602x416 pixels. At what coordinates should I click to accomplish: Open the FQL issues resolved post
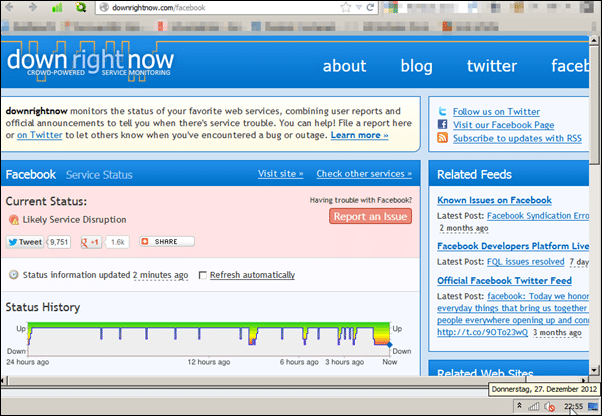[x=526, y=262]
